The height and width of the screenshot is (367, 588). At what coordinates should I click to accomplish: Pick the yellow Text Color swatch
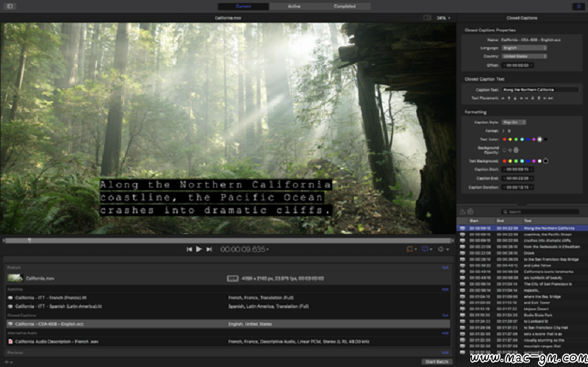pos(510,140)
